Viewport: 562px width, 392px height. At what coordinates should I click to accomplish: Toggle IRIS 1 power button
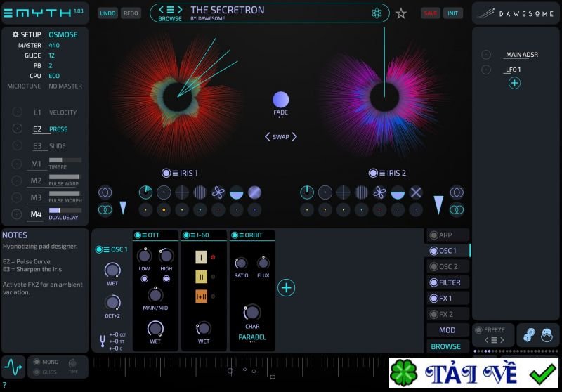pos(166,173)
